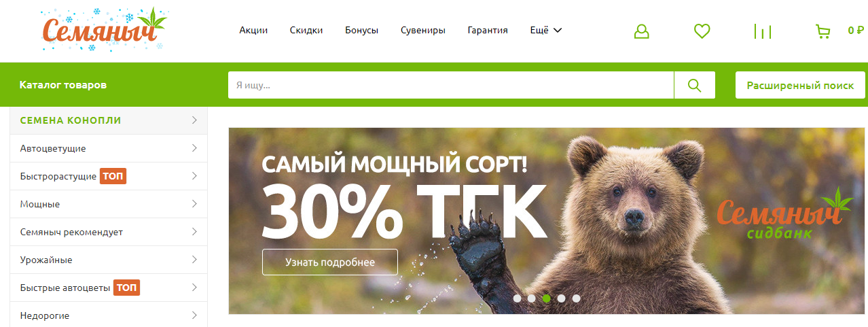Image resolution: width=868 pixels, height=327 pixels.
Task: Expand the Ещё dropdown menu
Action: coord(546,30)
